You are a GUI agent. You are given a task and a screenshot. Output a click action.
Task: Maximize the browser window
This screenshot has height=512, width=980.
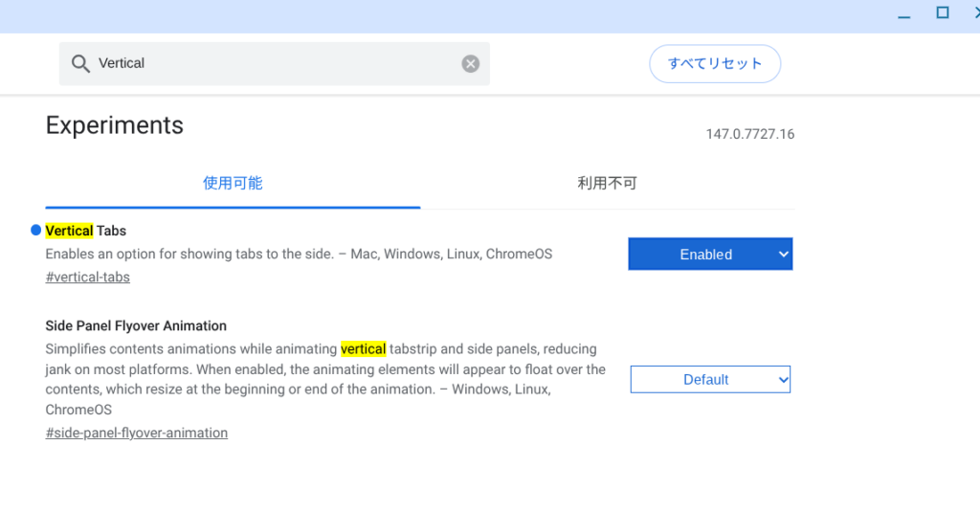[942, 12]
